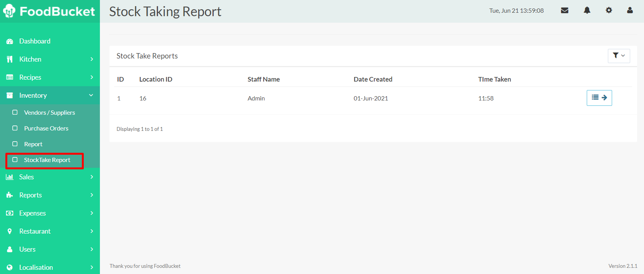The height and width of the screenshot is (274, 644).
Task: Click the square box beside StockTake Report
Action: (15, 160)
